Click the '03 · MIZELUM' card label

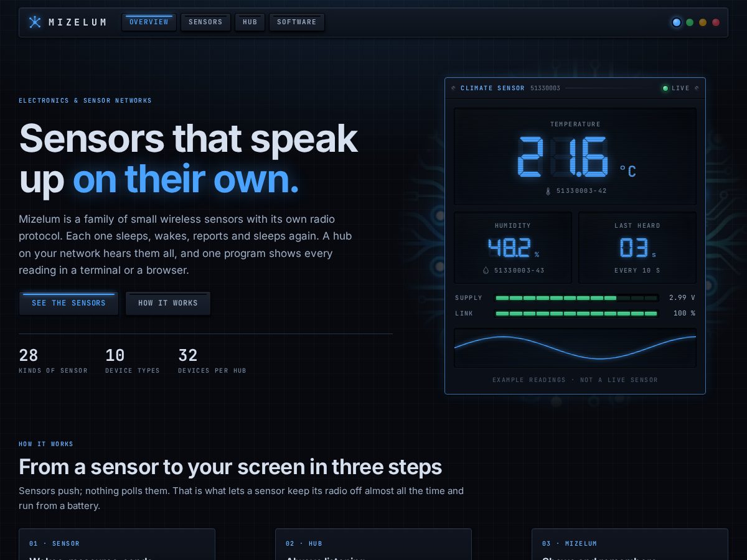tap(570, 544)
